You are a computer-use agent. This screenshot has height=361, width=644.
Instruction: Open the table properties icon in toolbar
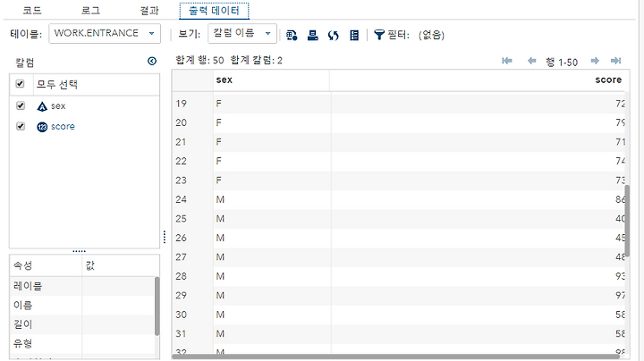tap(292, 35)
